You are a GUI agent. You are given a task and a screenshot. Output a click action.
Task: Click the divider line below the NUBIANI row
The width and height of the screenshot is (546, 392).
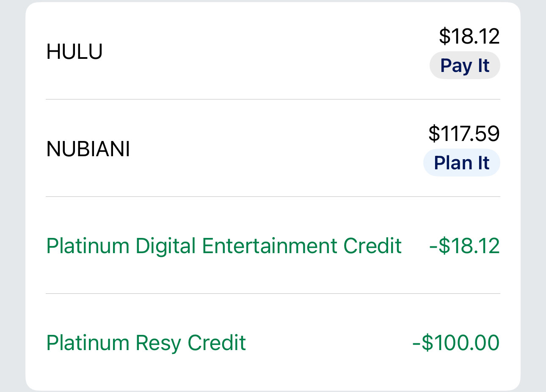point(273,197)
